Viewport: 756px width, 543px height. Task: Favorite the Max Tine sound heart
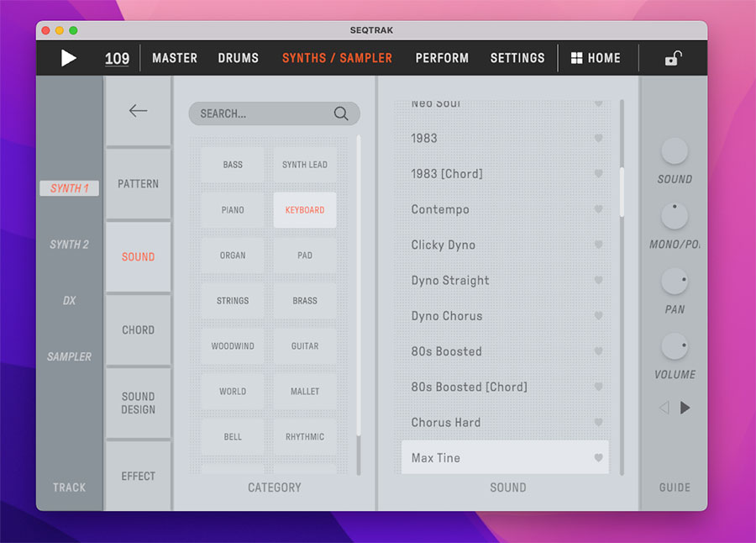(598, 458)
